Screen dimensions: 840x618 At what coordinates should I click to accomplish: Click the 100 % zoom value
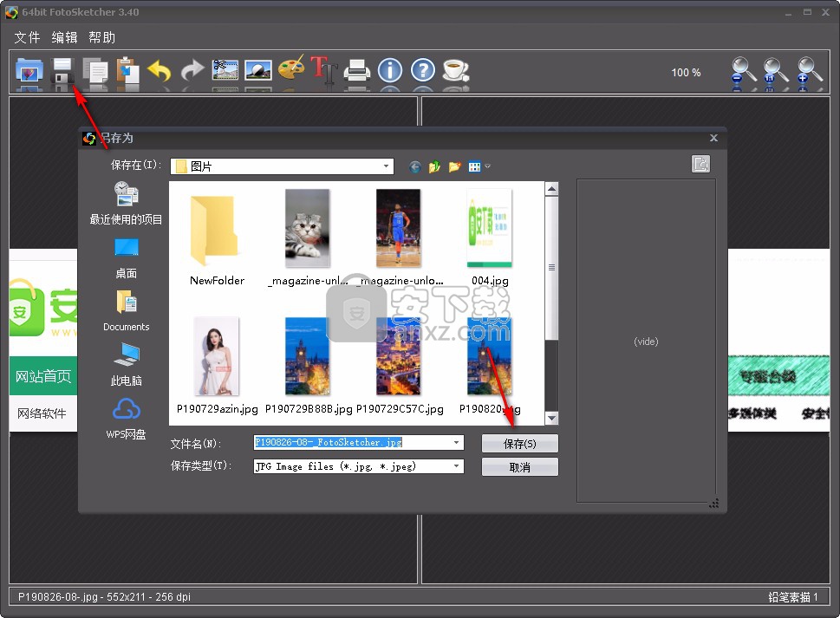click(x=686, y=72)
